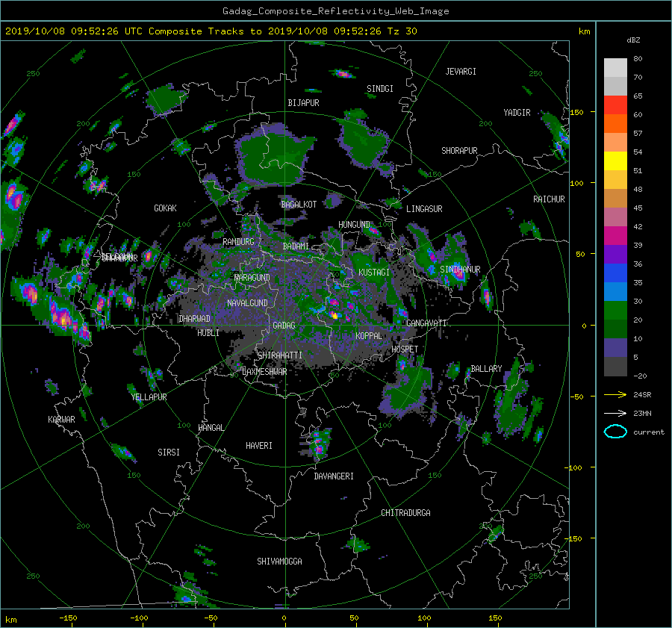Screen dimensions: 672x628
Task: Click the white 23MN arrow legend icon
Action: pyautogui.click(x=615, y=413)
